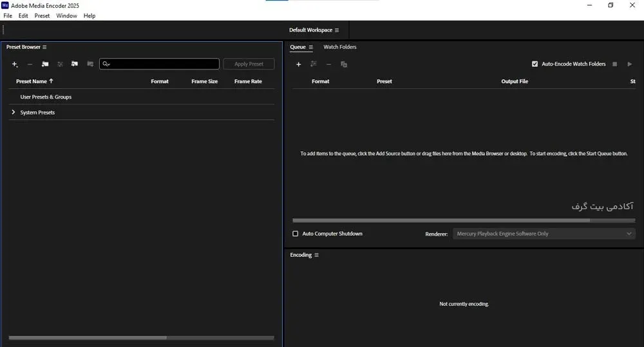Open the Default Workspace menu icon
The height and width of the screenshot is (347, 644).
point(337,30)
